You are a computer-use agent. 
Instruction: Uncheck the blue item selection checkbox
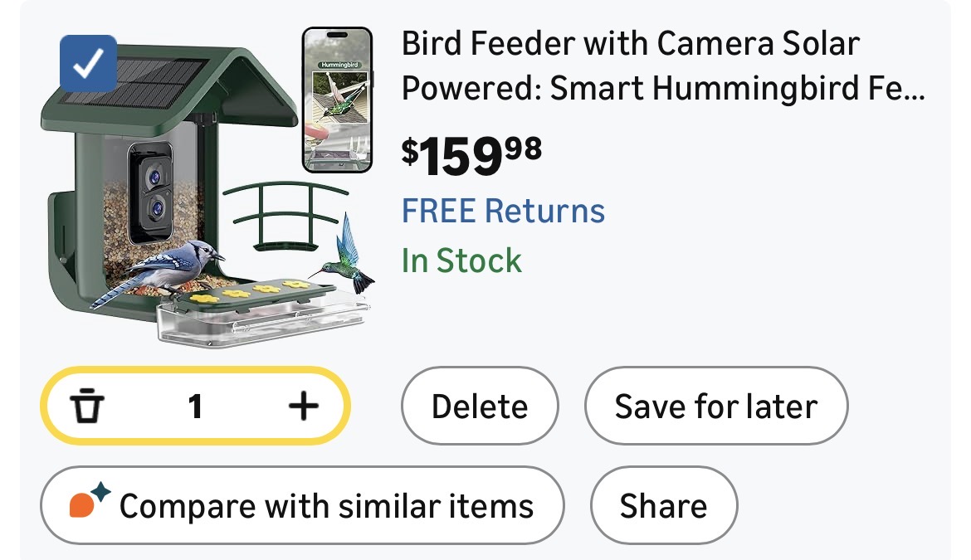[89, 64]
